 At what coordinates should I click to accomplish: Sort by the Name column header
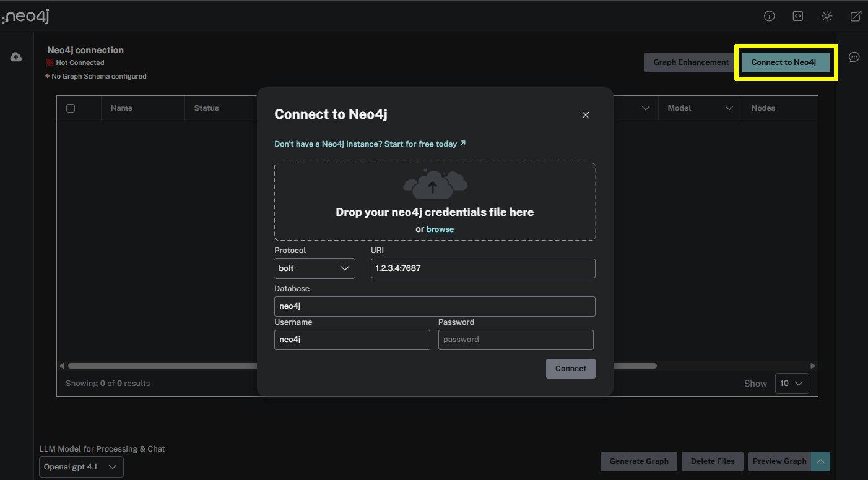[121, 108]
